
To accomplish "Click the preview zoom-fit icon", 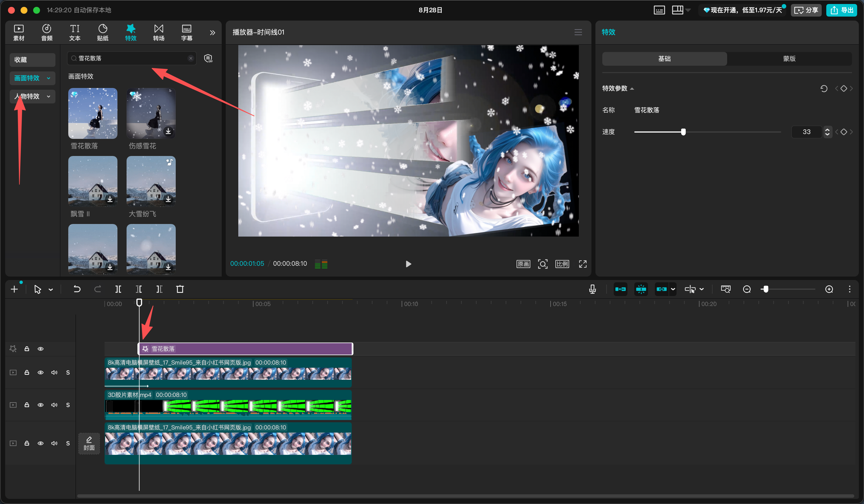I will [543, 264].
